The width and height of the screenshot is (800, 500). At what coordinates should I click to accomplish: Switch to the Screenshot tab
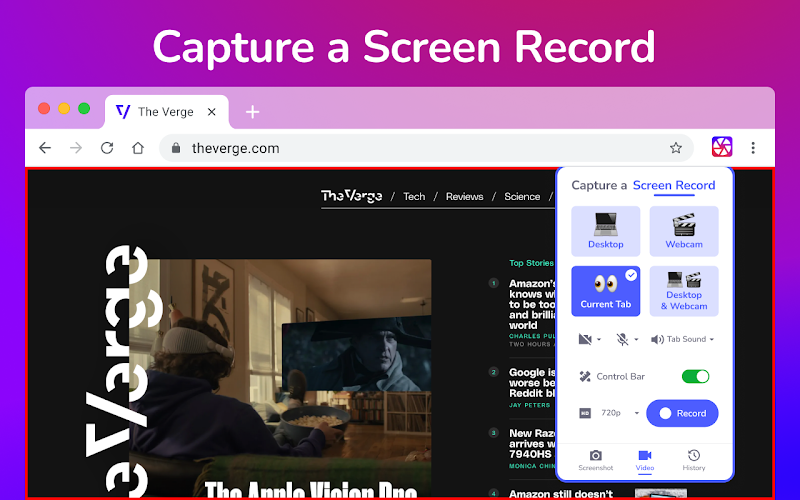pos(595,460)
